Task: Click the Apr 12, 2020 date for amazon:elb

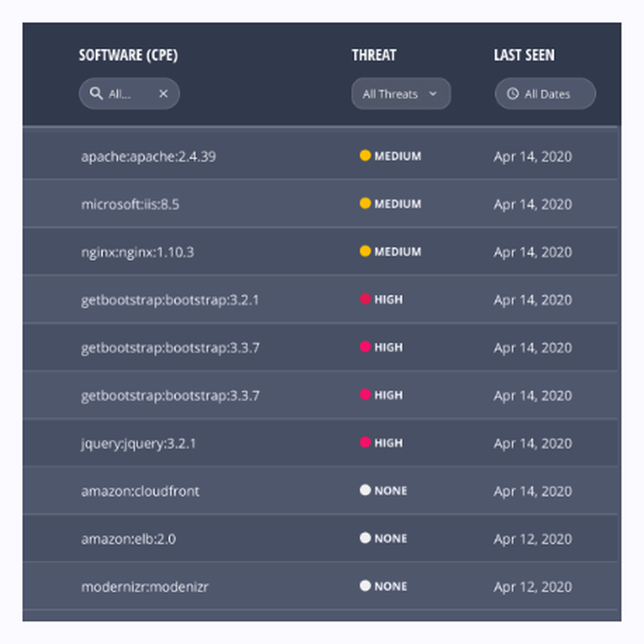Action: [x=533, y=538]
